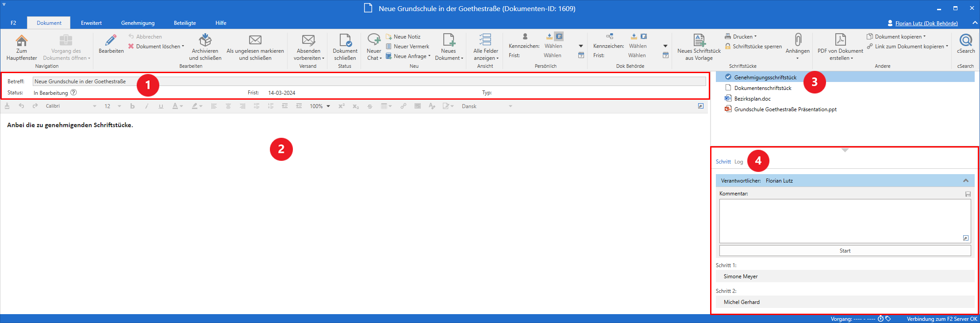Toggle bold formatting in editor toolbar
The image size is (980, 323).
coord(132,106)
